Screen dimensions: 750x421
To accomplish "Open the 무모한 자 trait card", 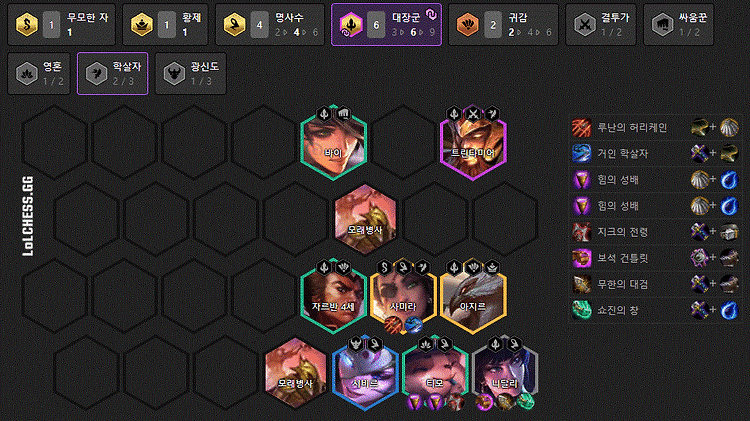I will 62,25.
